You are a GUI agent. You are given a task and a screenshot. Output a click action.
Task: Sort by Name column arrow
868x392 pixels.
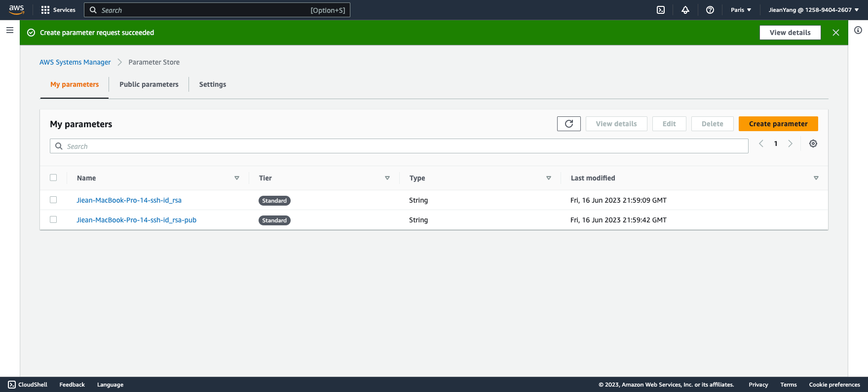[237, 178]
